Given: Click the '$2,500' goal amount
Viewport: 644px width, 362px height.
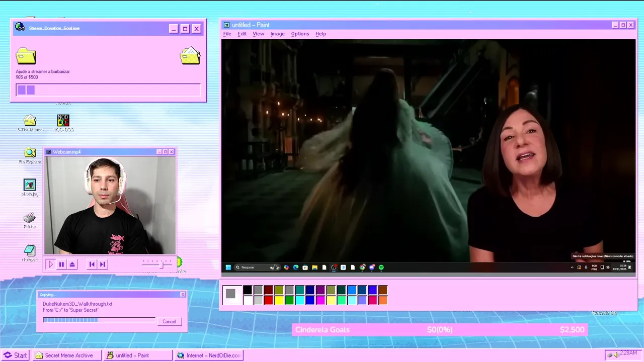Looking at the screenshot, I should click(x=572, y=330).
